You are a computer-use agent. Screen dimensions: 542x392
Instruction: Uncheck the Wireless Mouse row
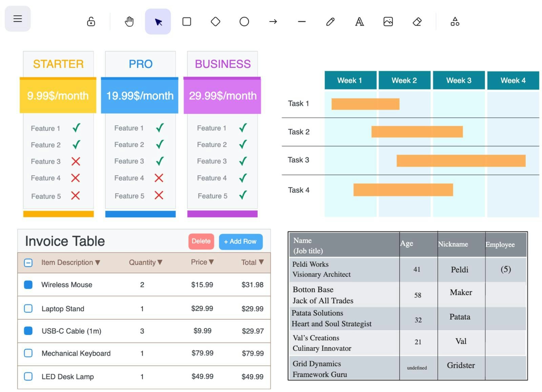tap(28, 285)
